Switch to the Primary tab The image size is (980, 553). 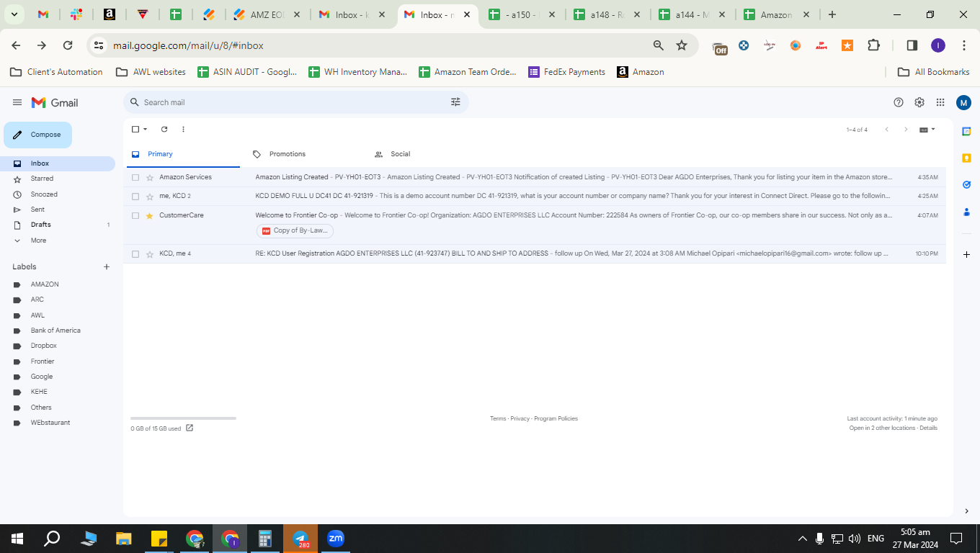tap(182, 154)
